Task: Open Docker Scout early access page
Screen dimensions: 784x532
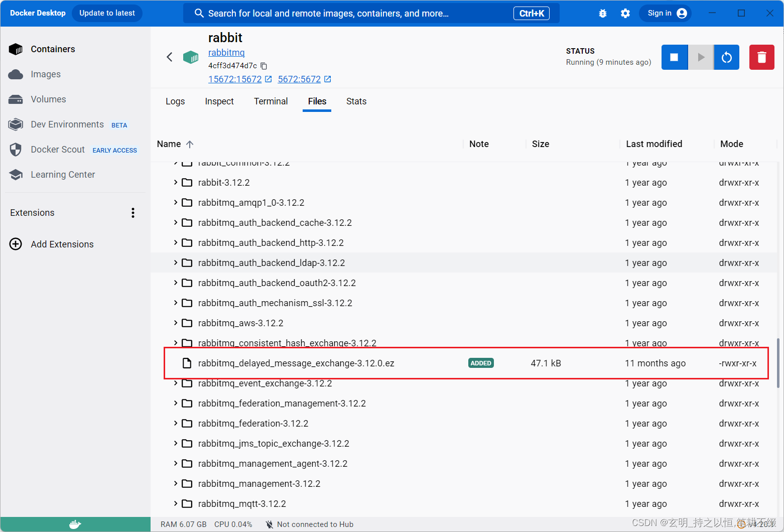Action: [57, 149]
